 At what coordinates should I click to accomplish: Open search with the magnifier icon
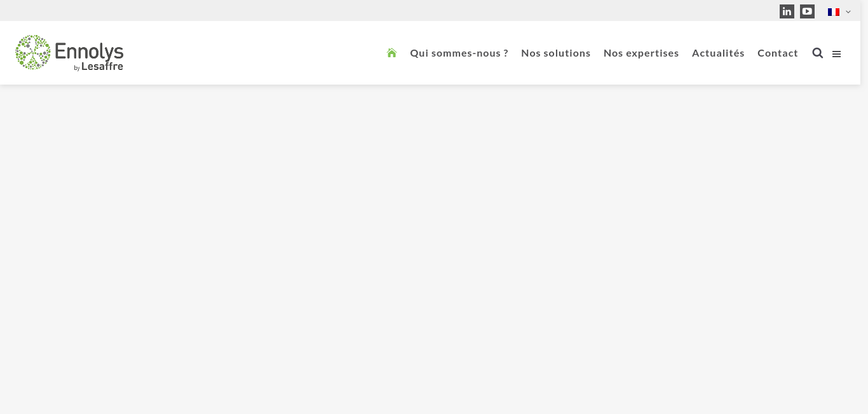[817, 53]
